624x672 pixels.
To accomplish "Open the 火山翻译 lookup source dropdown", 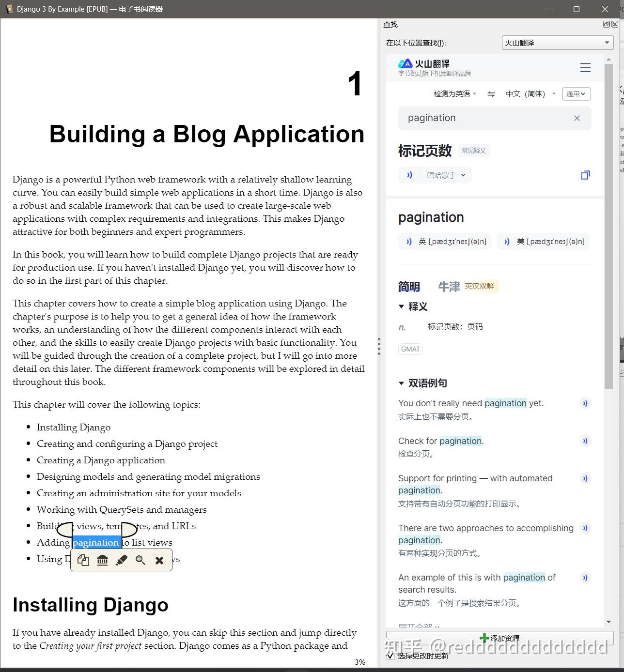I will (558, 43).
